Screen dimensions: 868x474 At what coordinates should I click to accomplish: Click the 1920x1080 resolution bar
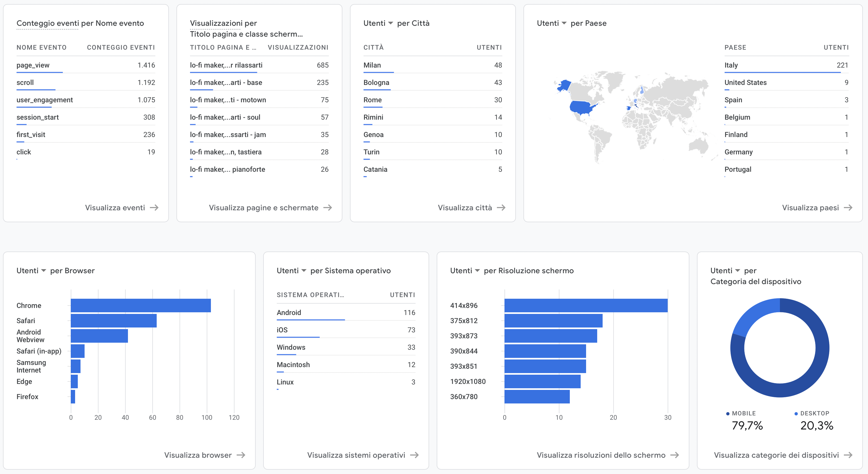[x=542, y=381]
